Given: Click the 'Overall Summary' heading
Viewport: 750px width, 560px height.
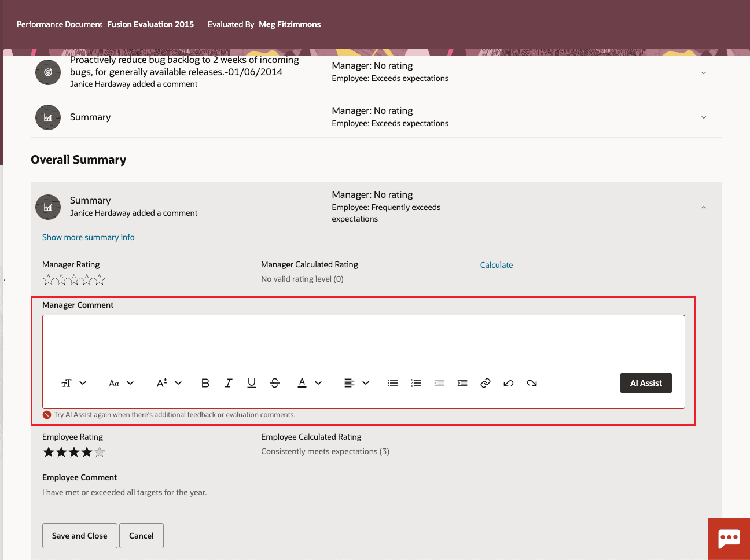Looking at the screenshot, I should pos(79,160).
